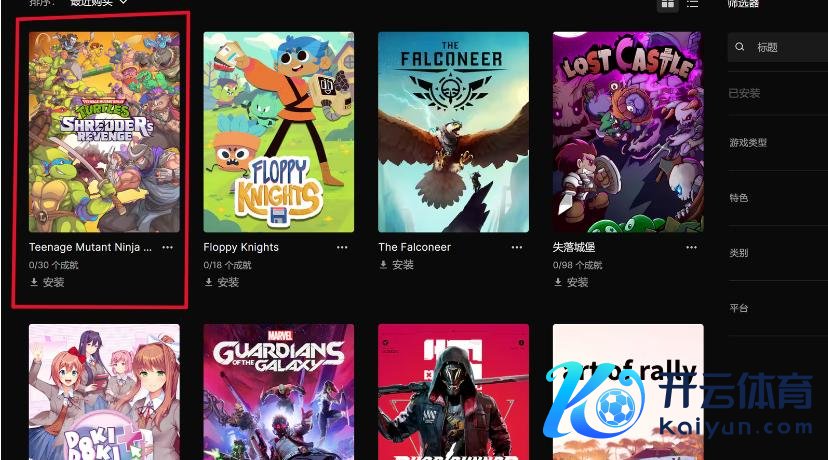Open more options for Teenage Mutant Ninja Turtles
This screenshot has width=828, height=460.
[x=168, y=247]
